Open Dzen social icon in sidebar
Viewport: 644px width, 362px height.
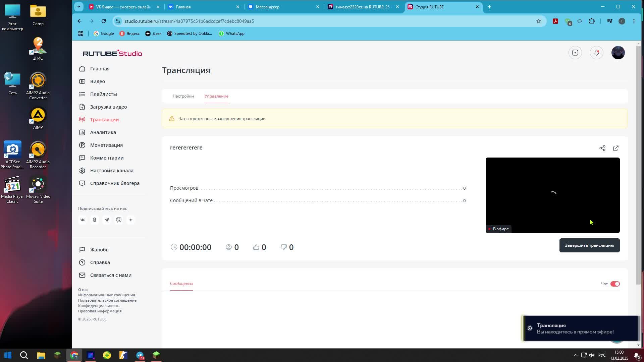click(131, 220)
